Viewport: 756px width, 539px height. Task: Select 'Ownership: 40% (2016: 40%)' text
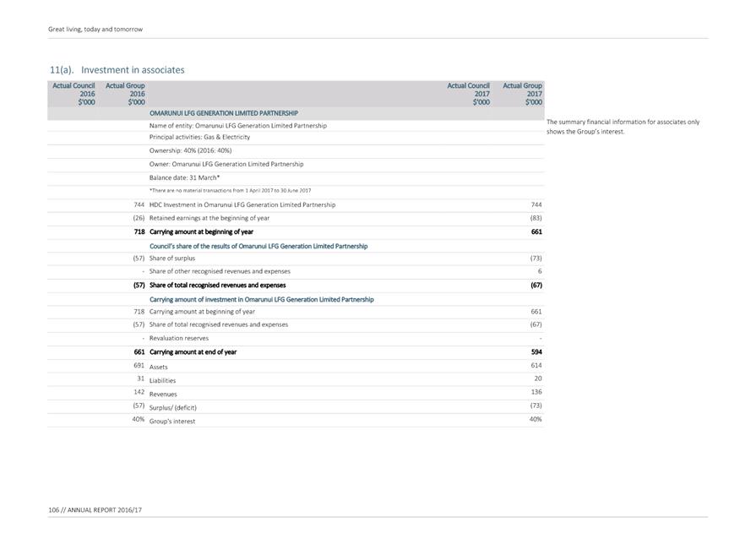click(x=190, y=150)
